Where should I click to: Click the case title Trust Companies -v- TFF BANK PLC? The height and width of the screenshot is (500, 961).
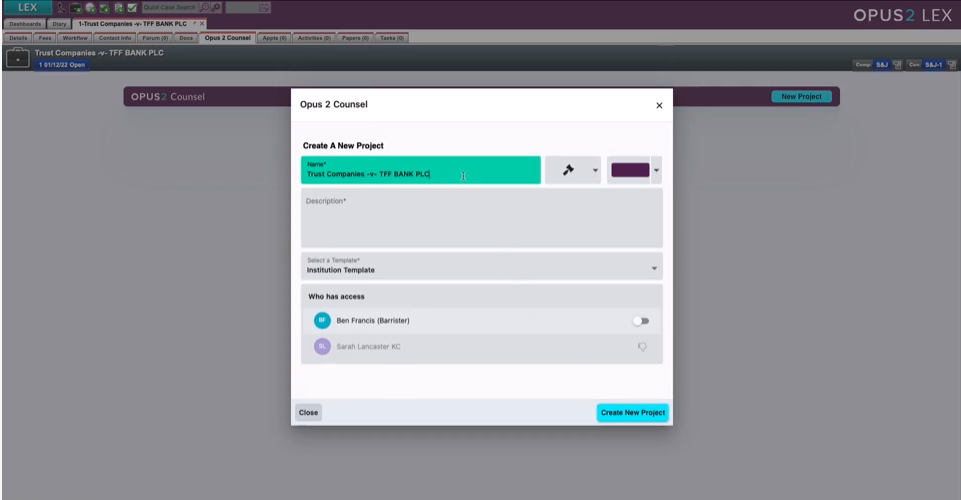[99, 53]
